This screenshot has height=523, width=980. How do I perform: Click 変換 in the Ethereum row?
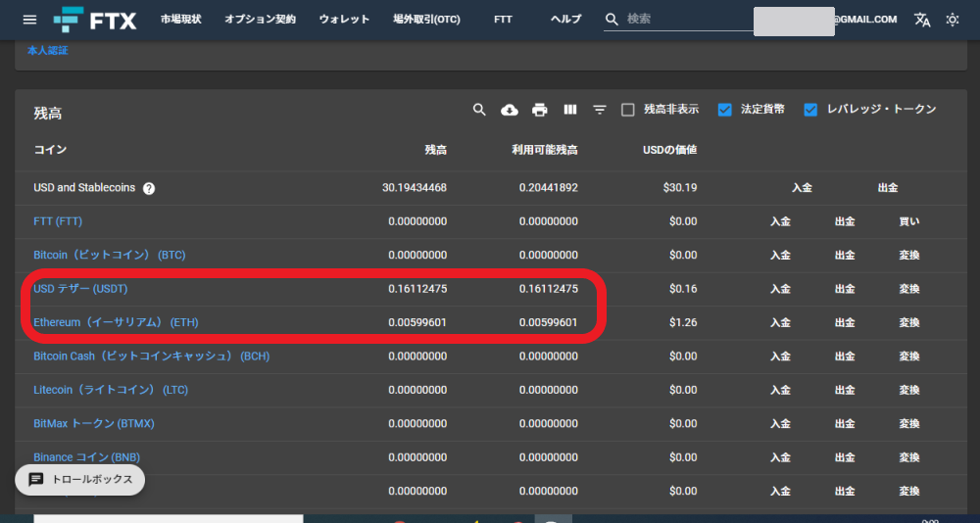(909, 323)
